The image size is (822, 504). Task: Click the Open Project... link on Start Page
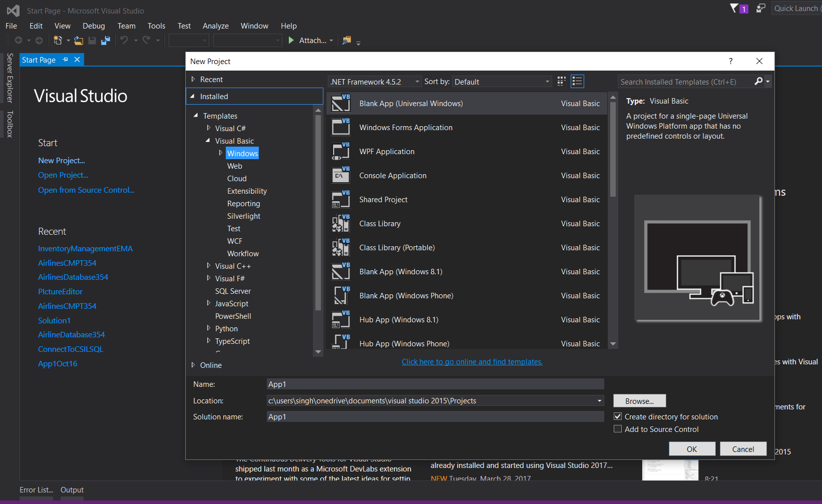[63, 175]
